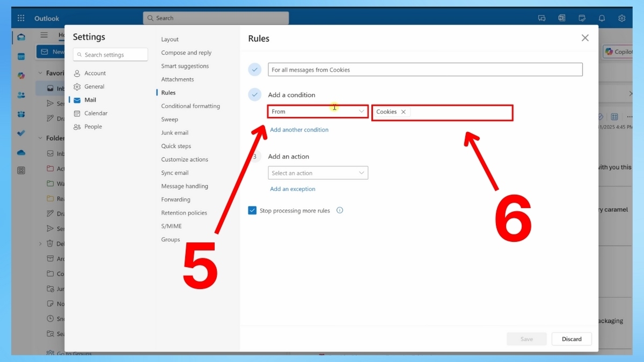The width and height of the screenshot is (644, 362).
Task: Open the More apps grid icon
Action: 21,171
